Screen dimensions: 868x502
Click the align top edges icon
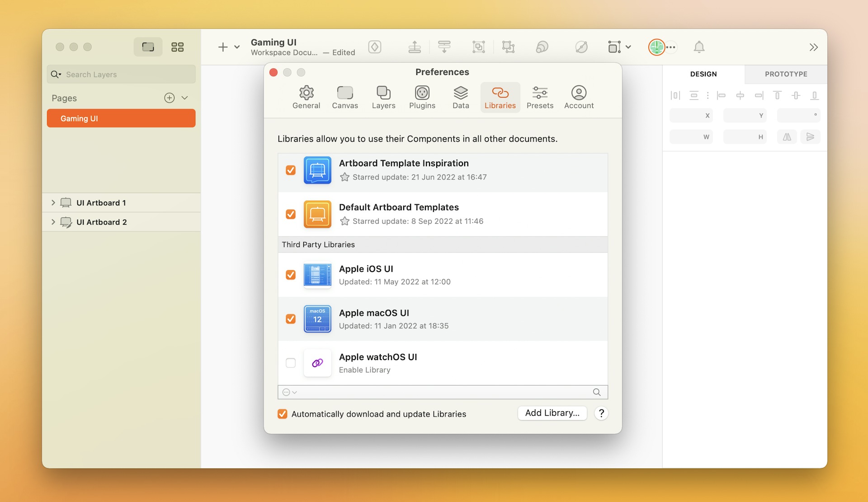pos(777,95)
